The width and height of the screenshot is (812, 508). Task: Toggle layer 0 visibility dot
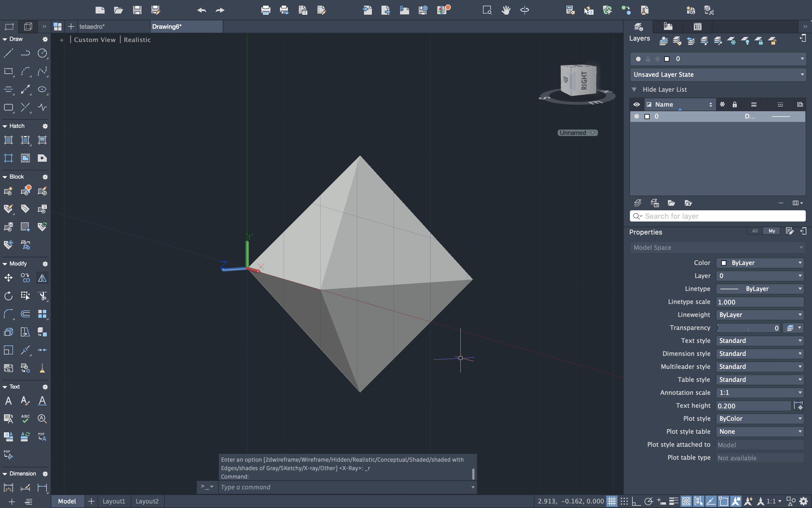click(x=637, y=116)
